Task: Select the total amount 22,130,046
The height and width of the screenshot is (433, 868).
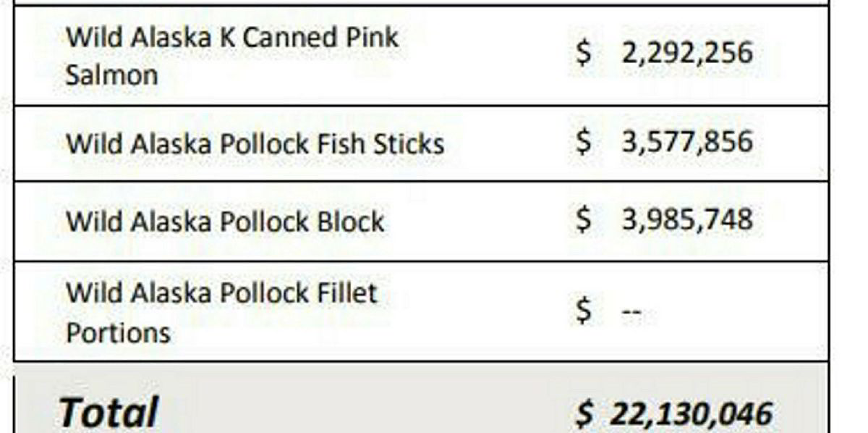Action: click(691, 413)
